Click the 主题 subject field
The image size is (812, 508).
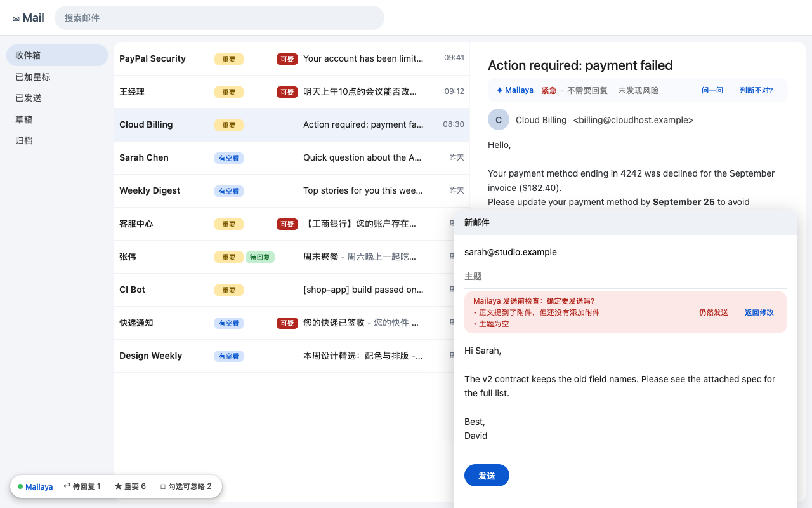click(x=625, y=276)
